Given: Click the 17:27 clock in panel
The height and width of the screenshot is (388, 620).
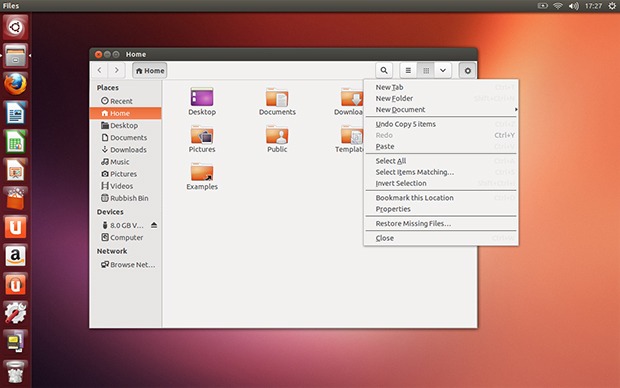Looking at the screenshot, I should [x=593, y=6].
